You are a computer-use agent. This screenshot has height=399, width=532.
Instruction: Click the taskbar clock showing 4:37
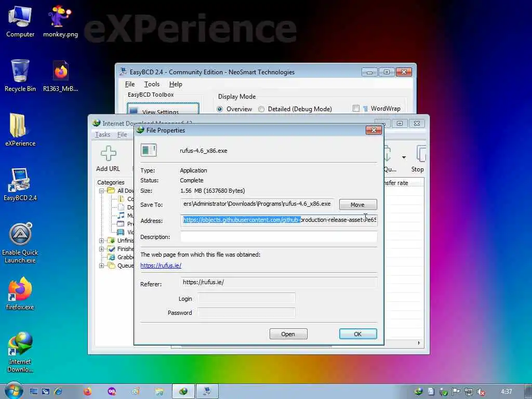507,392
